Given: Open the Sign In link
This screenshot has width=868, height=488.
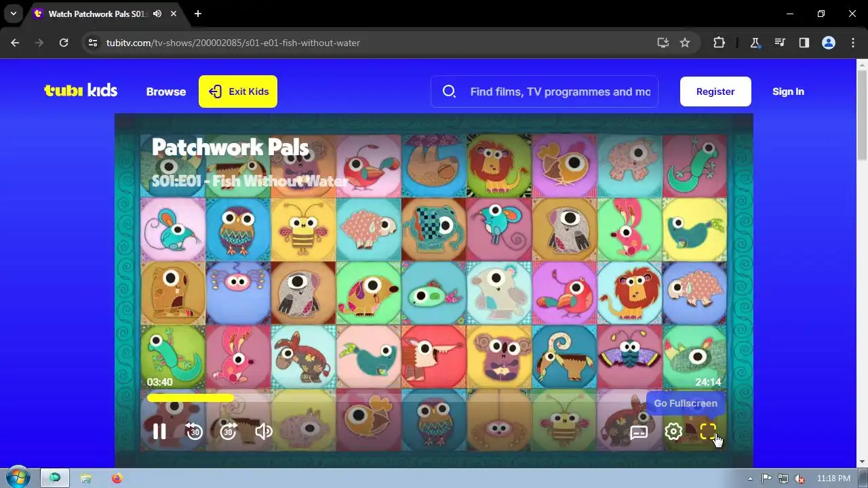Looking at the screenshot, I should click(x=788, y=91).
